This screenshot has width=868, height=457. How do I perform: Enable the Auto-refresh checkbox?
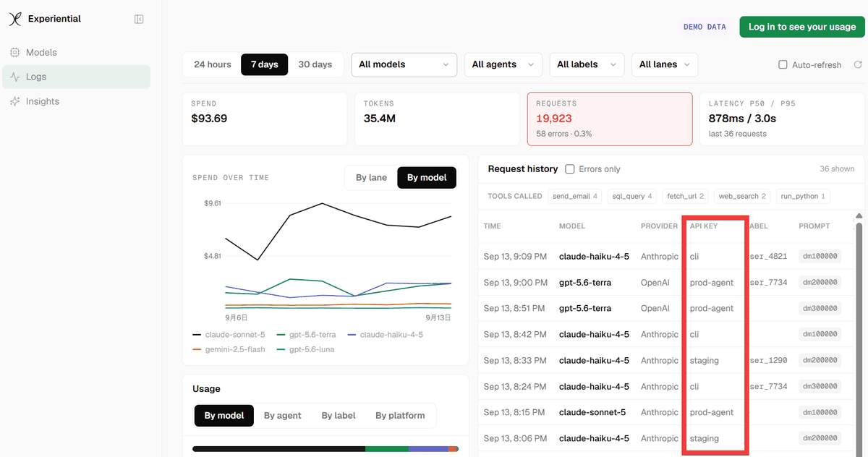coord(783,64)
